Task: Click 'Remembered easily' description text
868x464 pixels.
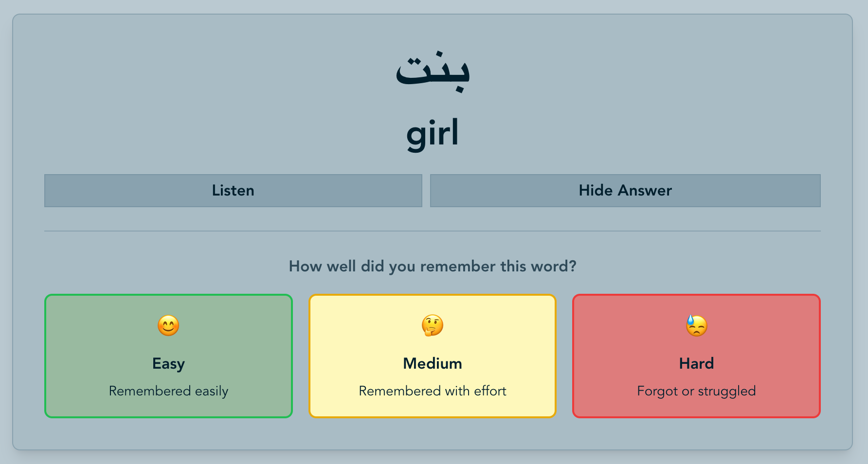Action: tap(168, 391)
